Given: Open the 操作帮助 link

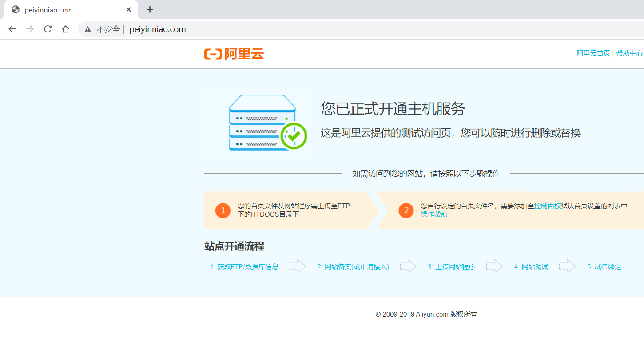Looking at the screenshot, I should [433, 214].
